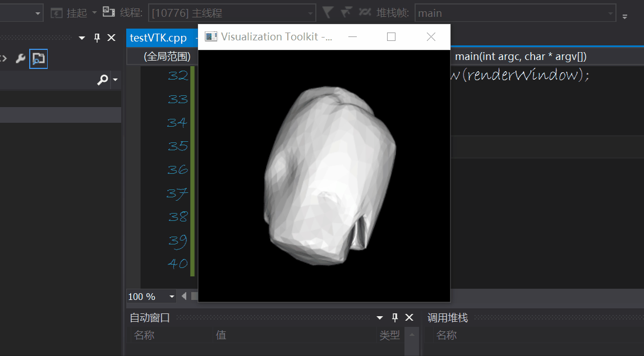Click the 类型 column header
The height and width of the screenshot is (356, 644).
(x=390, y=335)
